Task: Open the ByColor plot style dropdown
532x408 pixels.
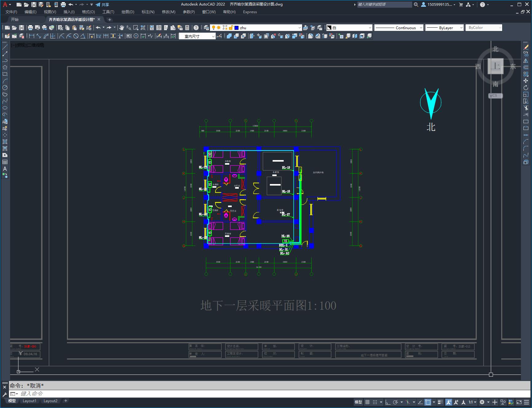Action: pyautogui.click(x=484, y=28)
